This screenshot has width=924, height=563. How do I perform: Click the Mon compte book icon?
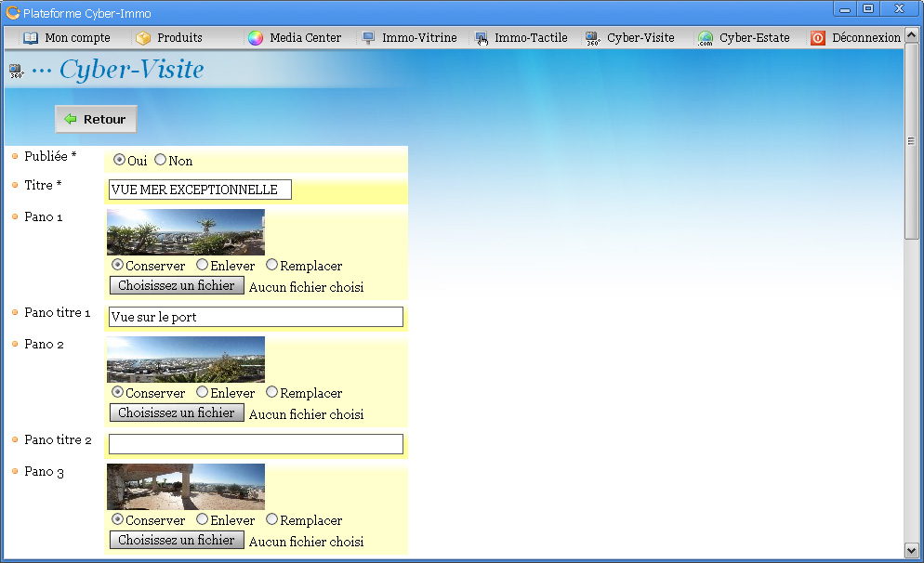tap(31, 38)
